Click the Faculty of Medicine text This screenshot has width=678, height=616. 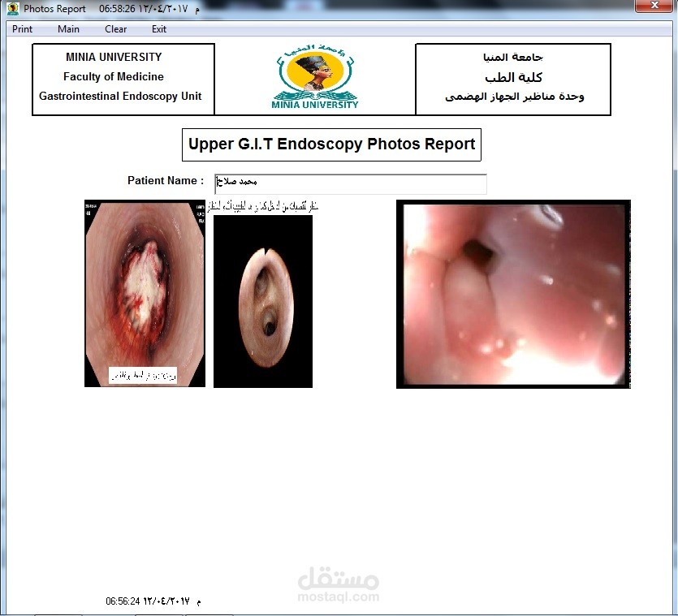pyautogui.click(x=114, y=76)
